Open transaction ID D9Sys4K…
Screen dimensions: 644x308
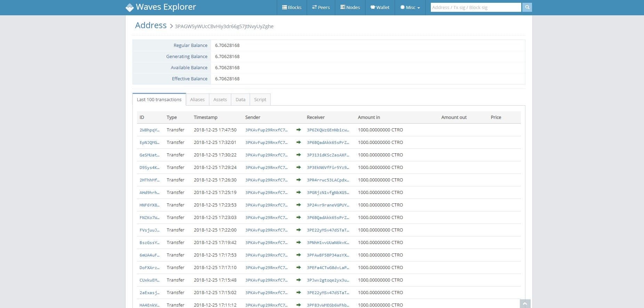[150, 168]
